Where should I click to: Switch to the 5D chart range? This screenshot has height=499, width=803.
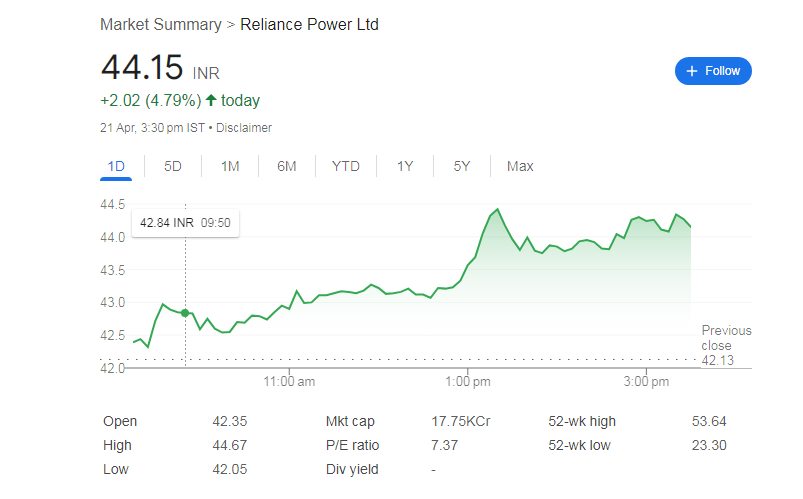click(x=173, y=167)
